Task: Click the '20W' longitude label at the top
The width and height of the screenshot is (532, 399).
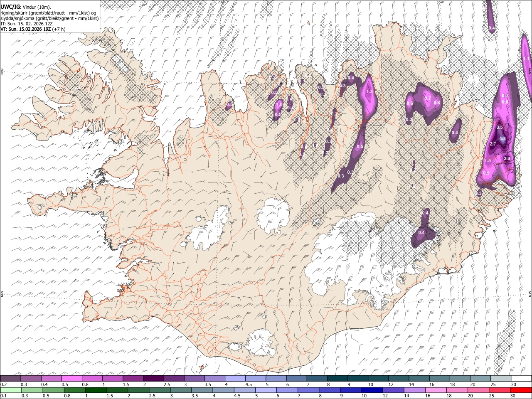Action: point(221,2)
